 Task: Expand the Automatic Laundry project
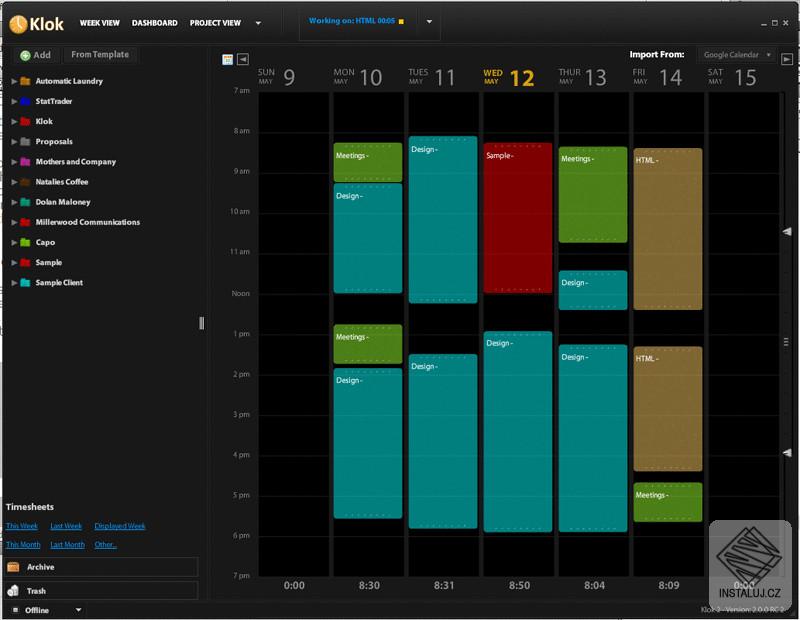click(14, 81)
